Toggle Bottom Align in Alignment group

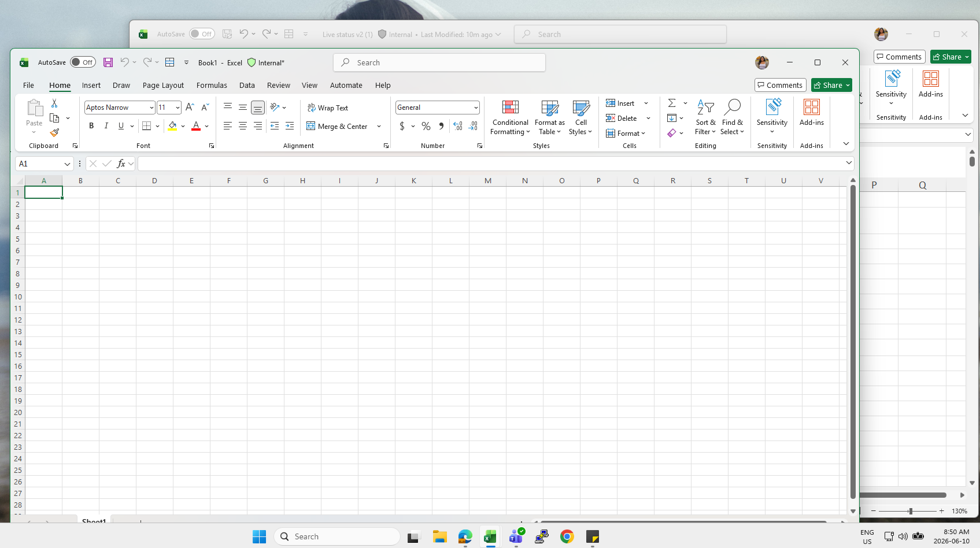[x=258, y=108]
